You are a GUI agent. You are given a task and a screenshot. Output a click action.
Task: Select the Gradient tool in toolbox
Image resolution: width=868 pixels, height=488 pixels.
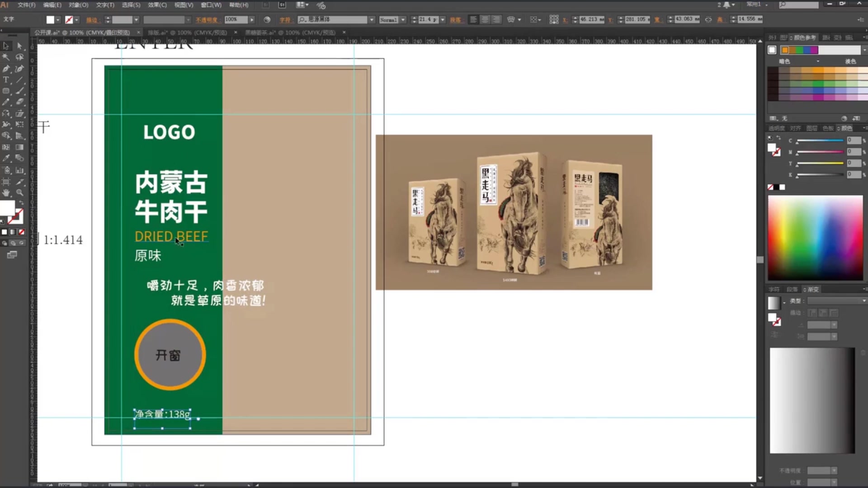click(19, 147)
